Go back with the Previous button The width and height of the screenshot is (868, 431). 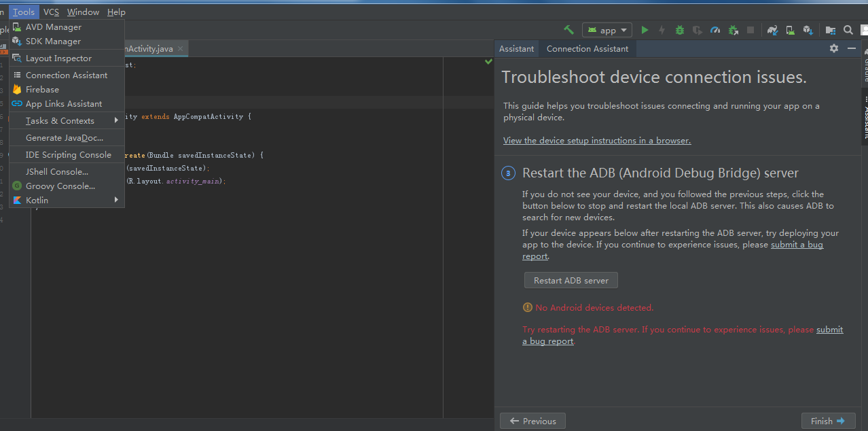coord(532,421)
